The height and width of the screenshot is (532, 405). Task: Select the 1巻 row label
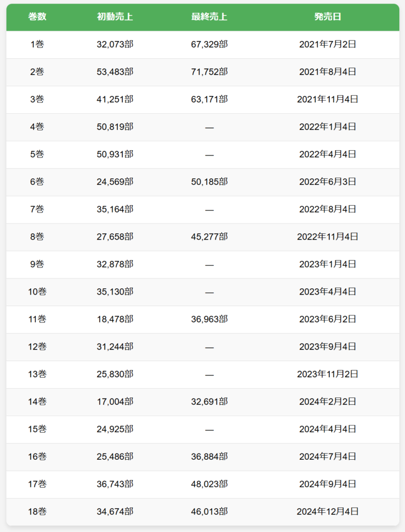click(x=37, y=44)
